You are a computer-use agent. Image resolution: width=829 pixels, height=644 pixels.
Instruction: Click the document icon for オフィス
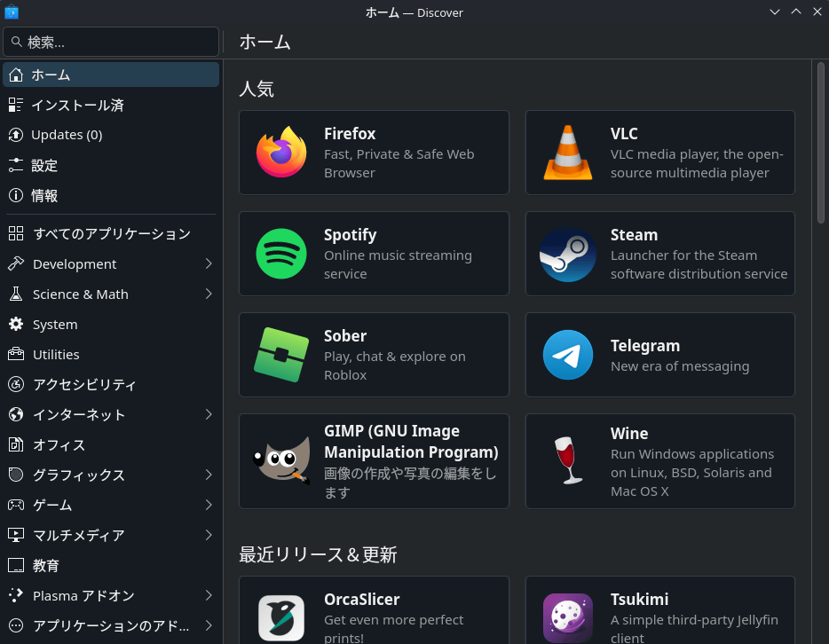tap(16, 444)
